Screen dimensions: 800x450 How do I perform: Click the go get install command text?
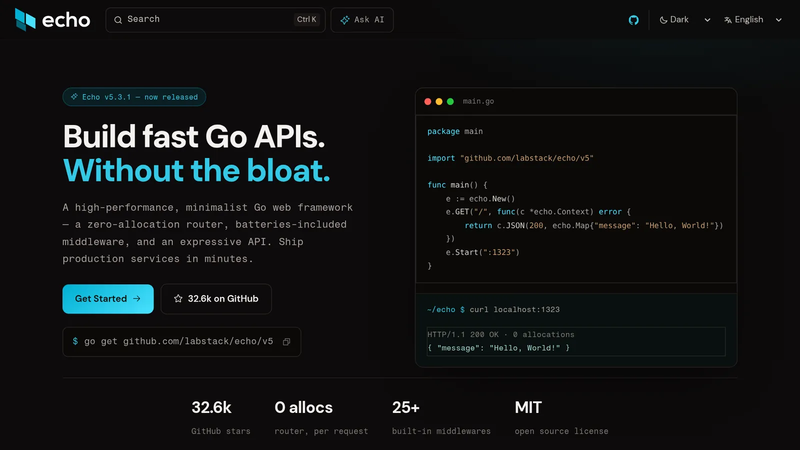click(179, 341)
